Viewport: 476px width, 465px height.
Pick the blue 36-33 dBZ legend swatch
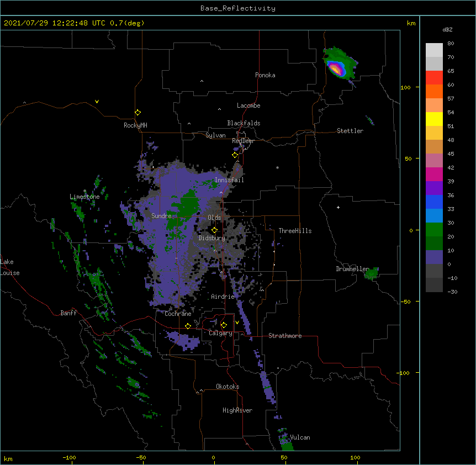click(x=434, y=202)
